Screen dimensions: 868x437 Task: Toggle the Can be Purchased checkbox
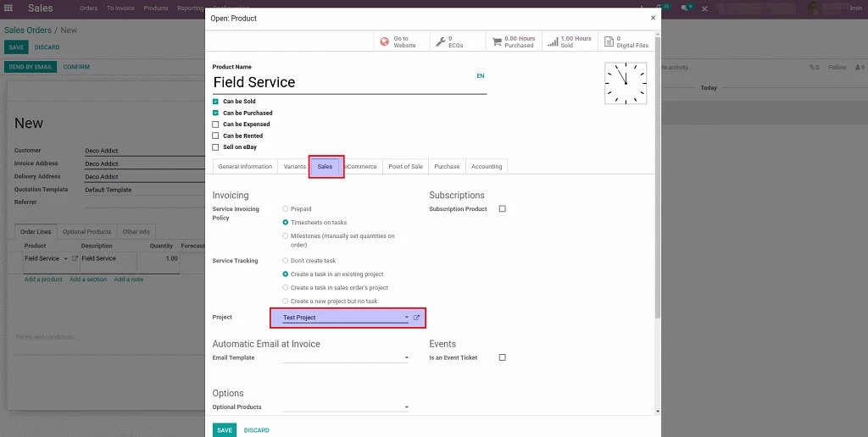coord(215,113)
